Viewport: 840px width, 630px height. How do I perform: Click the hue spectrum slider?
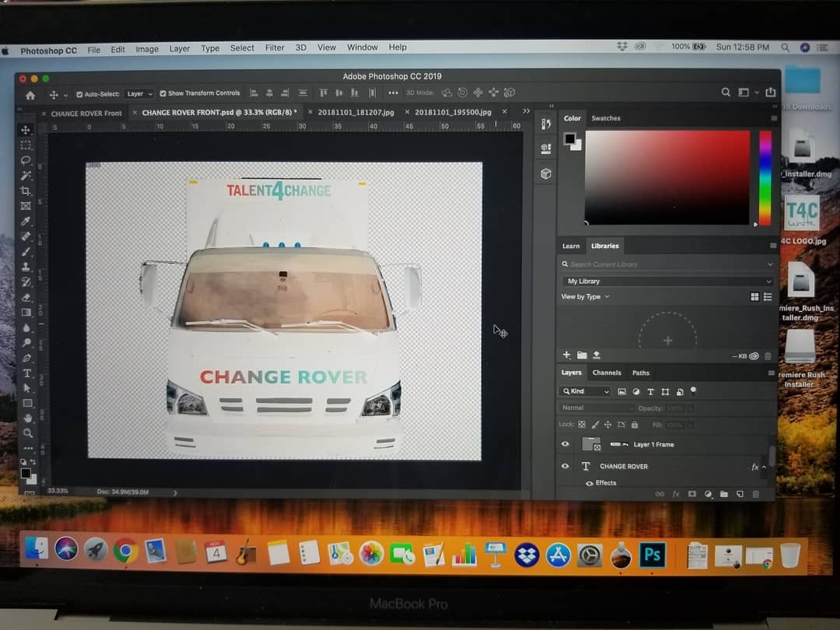765,178
